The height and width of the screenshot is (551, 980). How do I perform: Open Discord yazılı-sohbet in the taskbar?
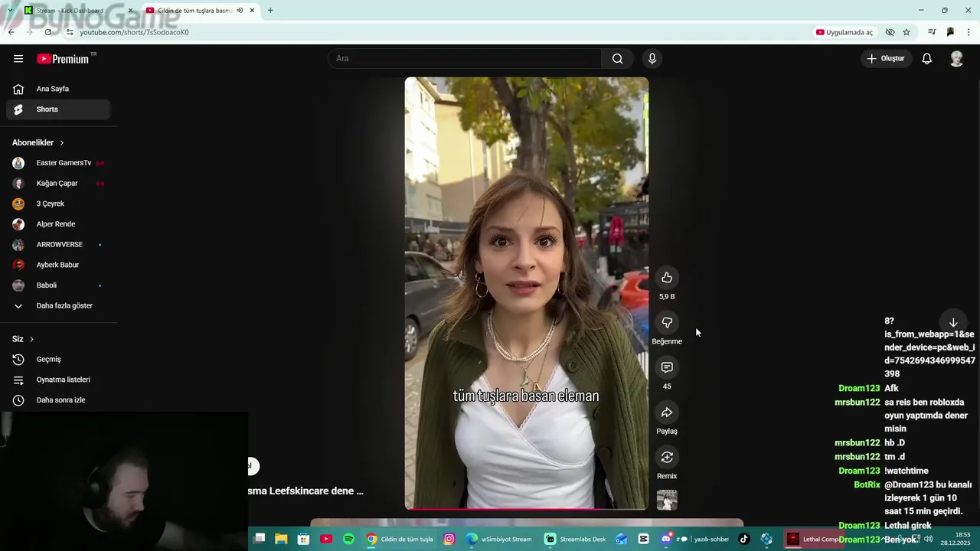coord(694,539)
